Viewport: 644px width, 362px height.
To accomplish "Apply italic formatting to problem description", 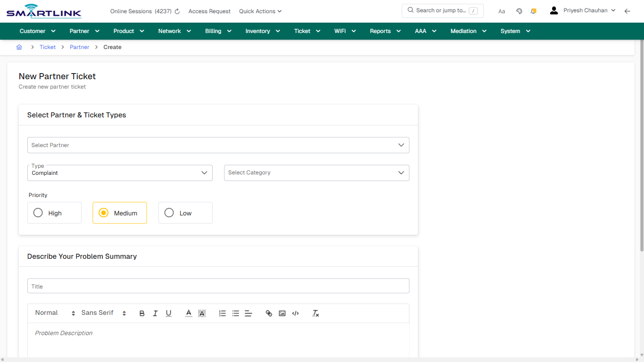I will tap(155, 313).
